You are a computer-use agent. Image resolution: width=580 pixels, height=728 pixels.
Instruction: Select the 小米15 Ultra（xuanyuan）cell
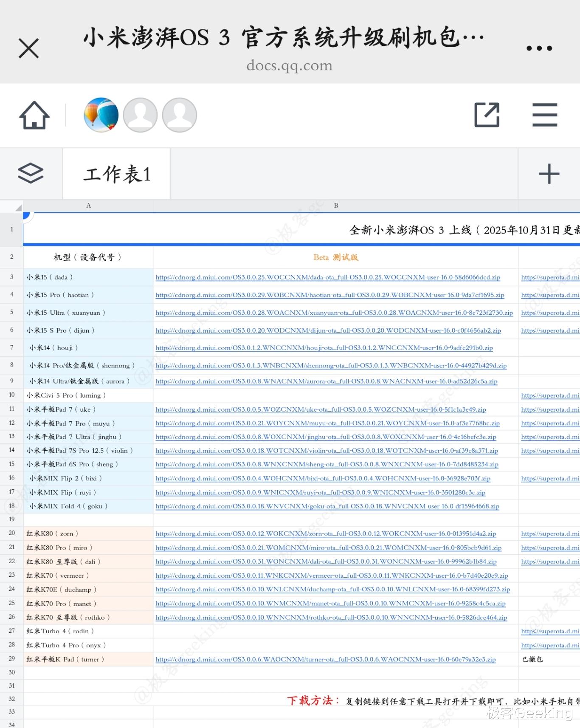tap(88, 313)
